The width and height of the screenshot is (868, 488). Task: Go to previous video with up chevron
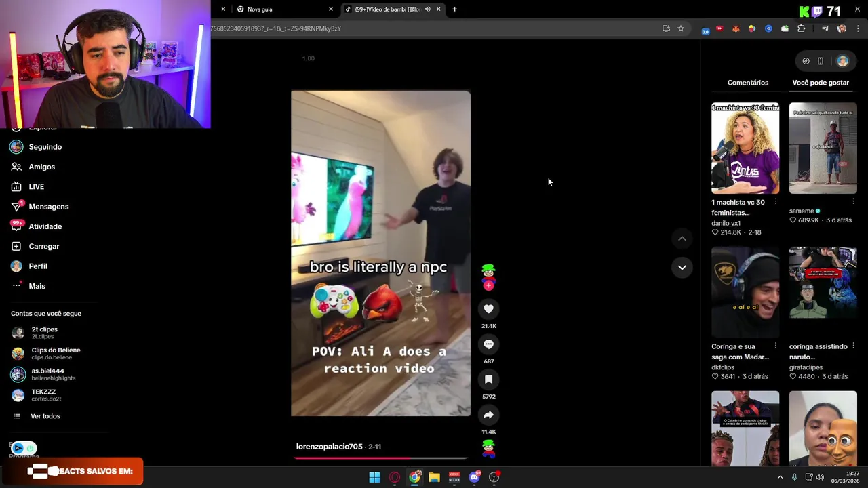[x=682, y=239]
